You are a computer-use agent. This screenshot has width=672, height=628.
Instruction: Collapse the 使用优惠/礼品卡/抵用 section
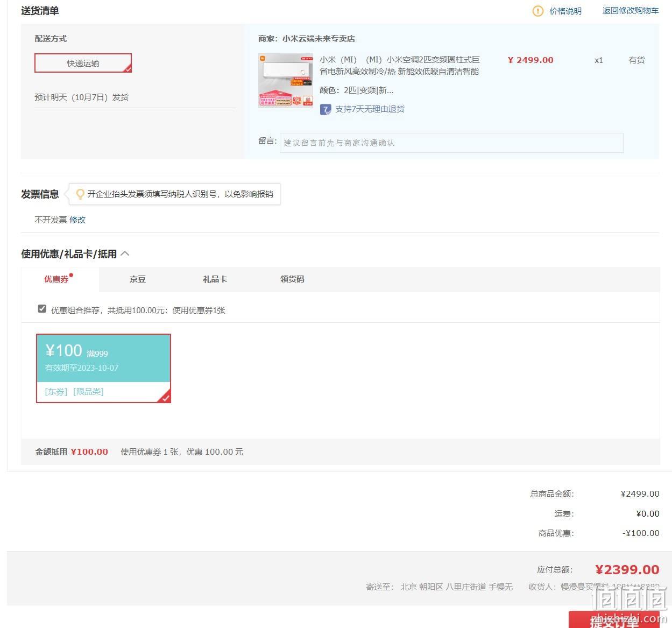click(x=125, y=253)
